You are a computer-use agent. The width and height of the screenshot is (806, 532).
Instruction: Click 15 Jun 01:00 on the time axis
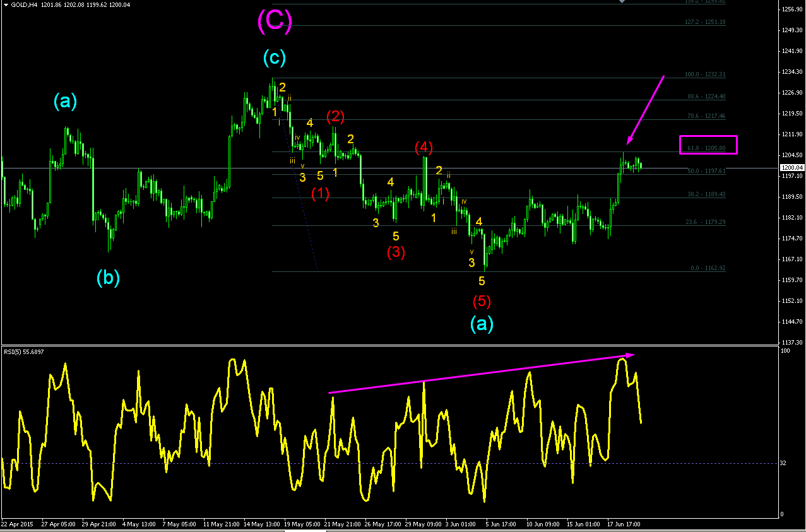584,524
